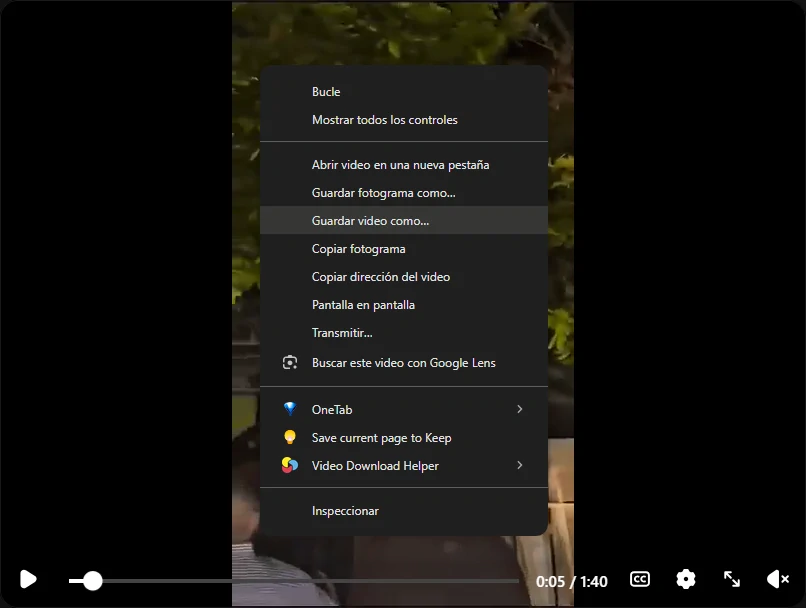
Task: Choose Abrir video en una nueva pestaña
Action: pos(404,165)
